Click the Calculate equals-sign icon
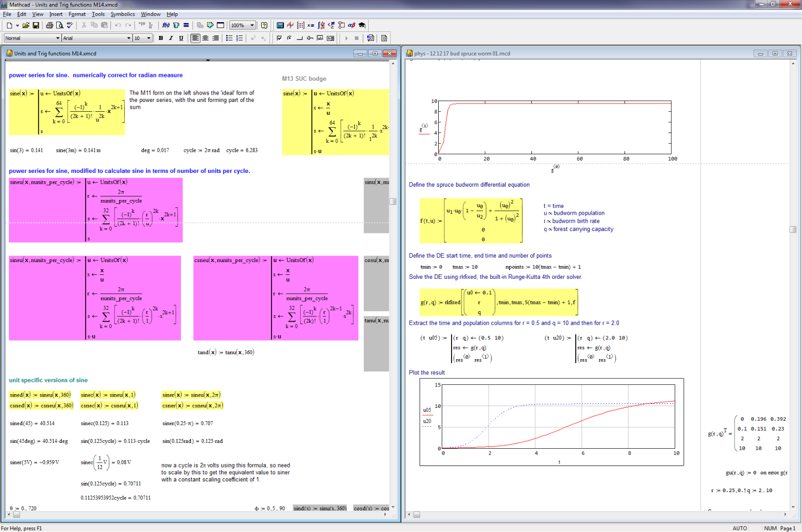The height and width of the screenshot is (532, 802). click(x=186, y=25)
